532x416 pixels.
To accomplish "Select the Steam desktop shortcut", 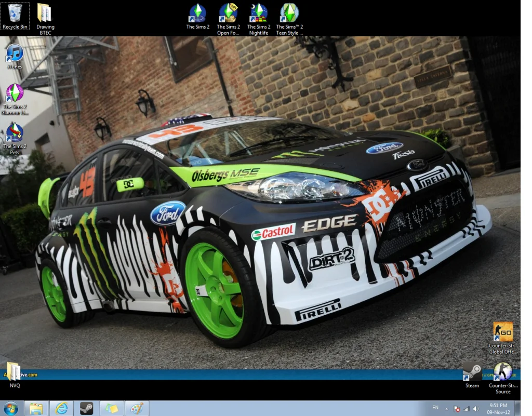I will point(472,375).
